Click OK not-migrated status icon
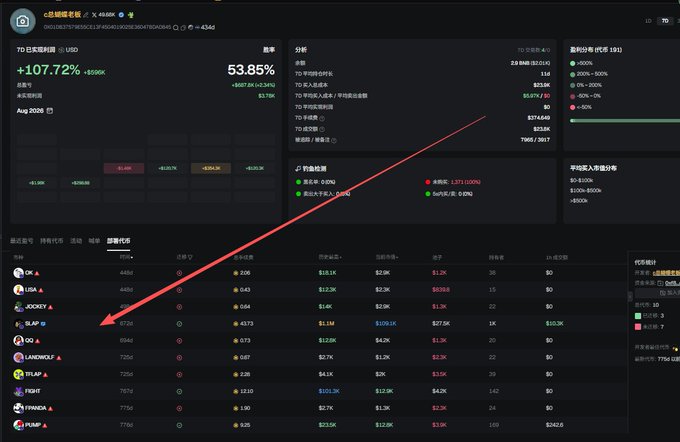 pos(179,273)
